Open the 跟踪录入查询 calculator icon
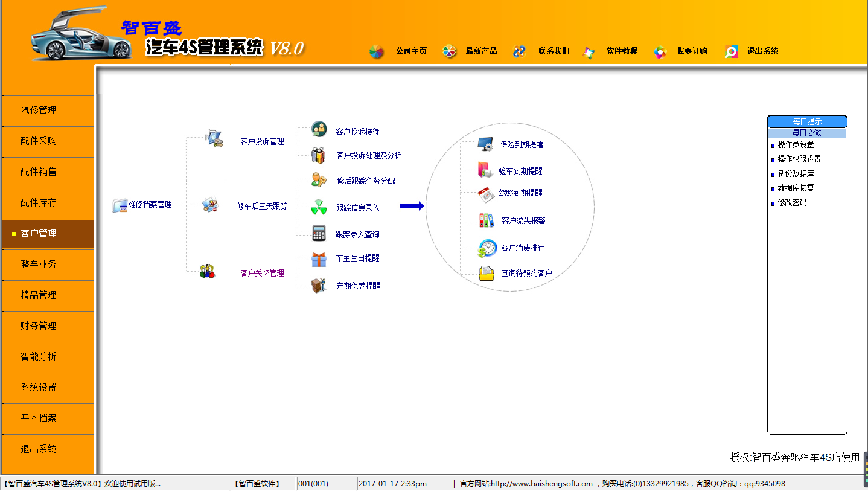This screenshot has width=868, height=491. pos(319,233)
